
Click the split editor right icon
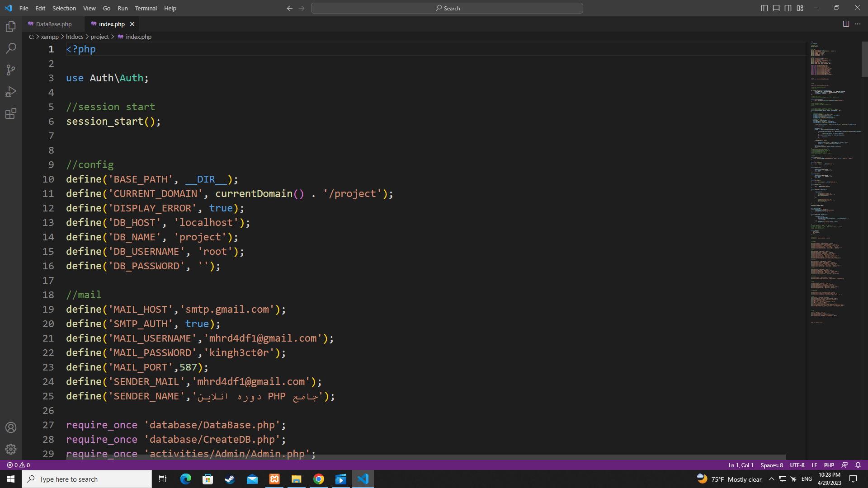[x=846, y=24]
